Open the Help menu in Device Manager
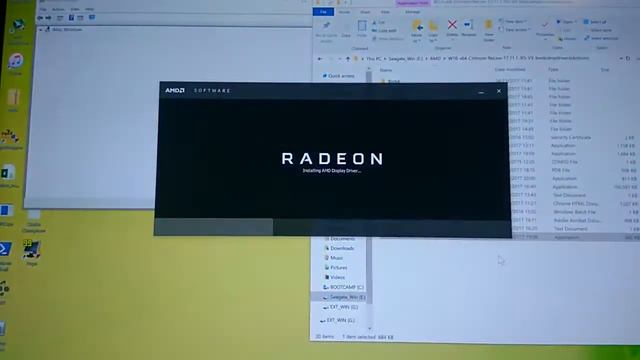The height and width of the screenshot is (360, 640). point(89,9)
